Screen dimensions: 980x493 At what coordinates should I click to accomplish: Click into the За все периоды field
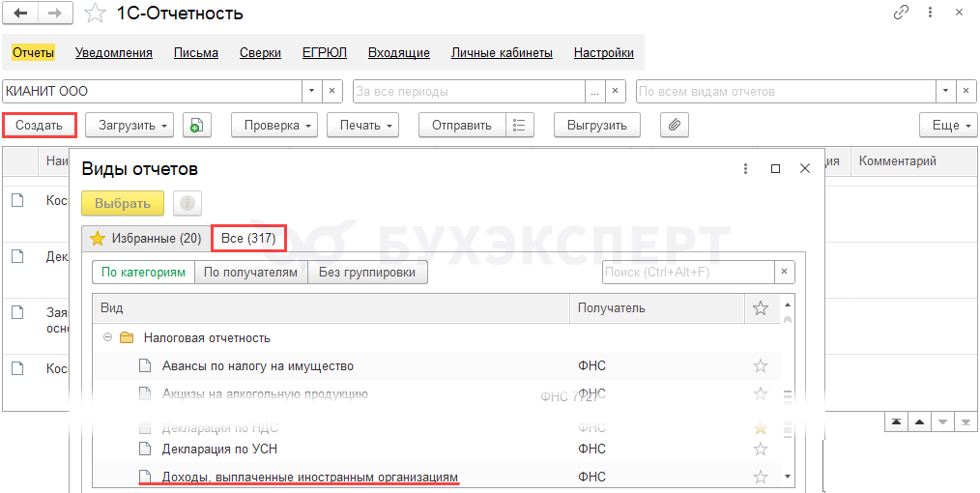click(x=470, y=91)
